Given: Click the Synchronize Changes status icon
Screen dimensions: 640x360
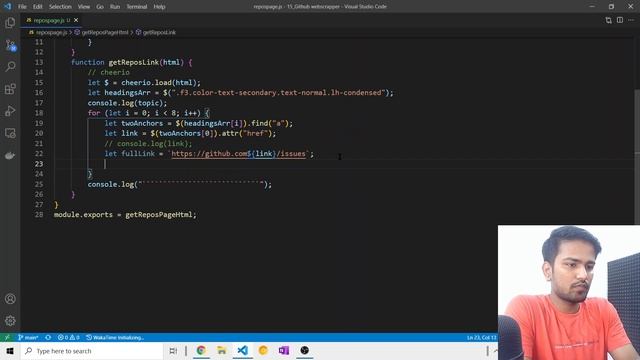Looking at the screenshot, I should [48, 338].
